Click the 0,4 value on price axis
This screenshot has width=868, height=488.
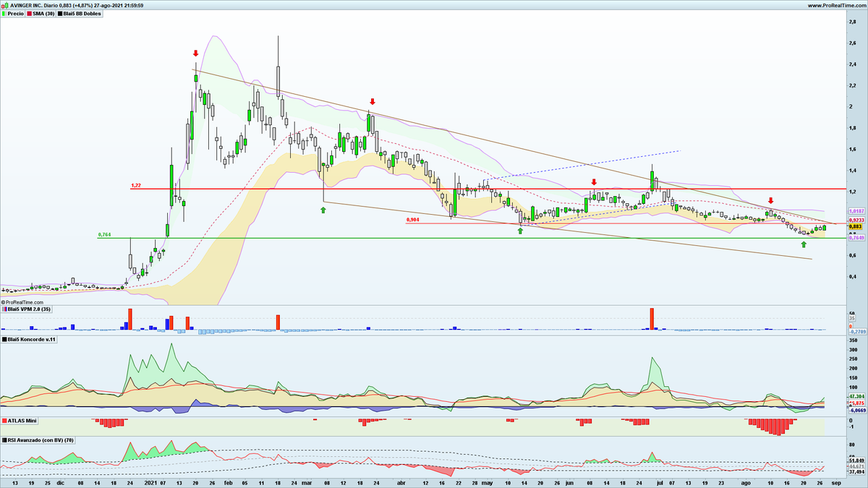click(x=853, y=276)
